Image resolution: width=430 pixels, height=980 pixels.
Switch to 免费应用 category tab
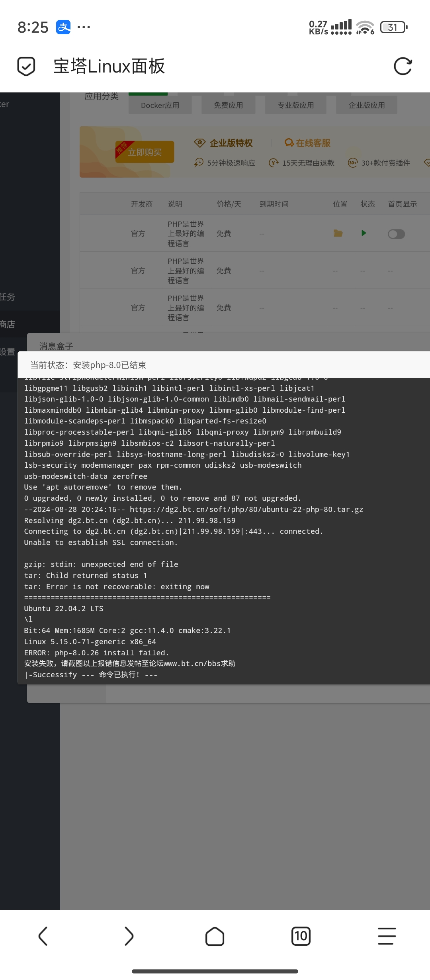point(229,105)
